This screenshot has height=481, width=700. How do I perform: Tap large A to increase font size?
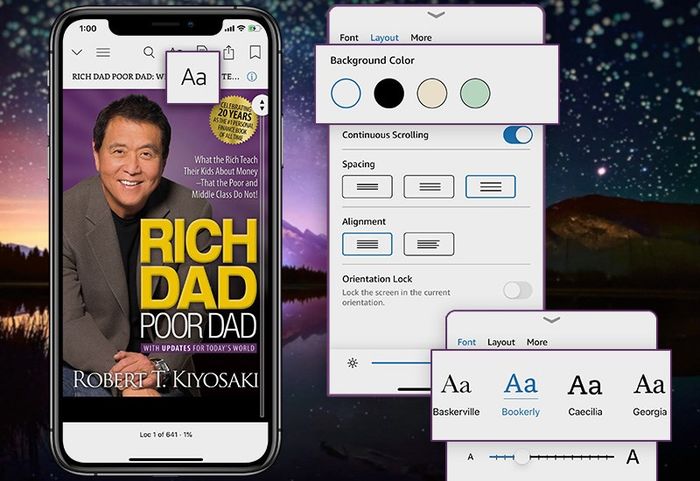coord(633,457)
